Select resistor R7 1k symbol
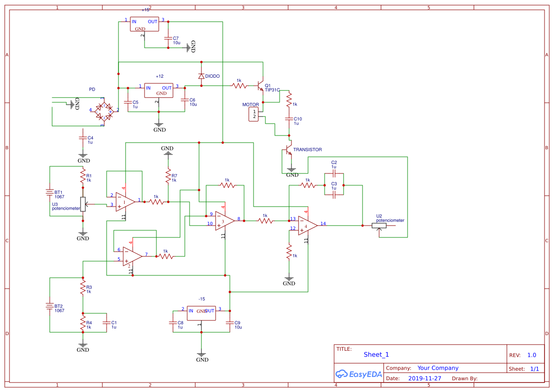The width and height of the screenshot is (554, 392). coord(167,176)
